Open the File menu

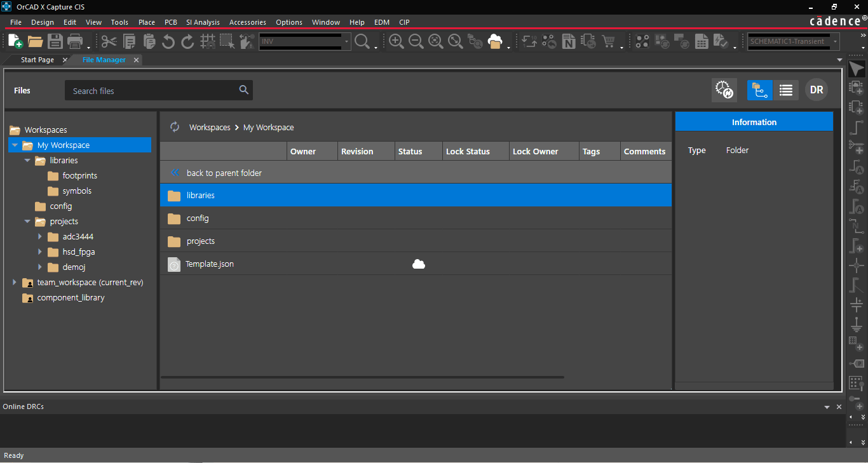16,22
